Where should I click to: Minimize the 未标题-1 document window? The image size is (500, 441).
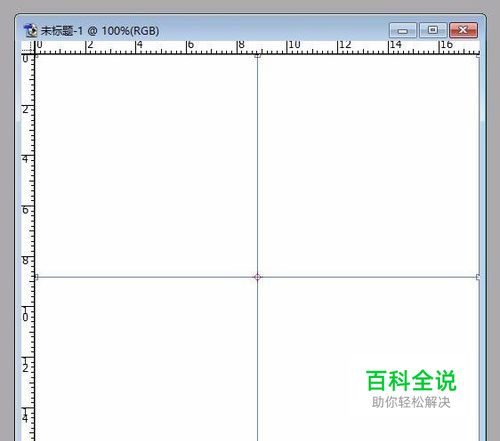point(403,31)
